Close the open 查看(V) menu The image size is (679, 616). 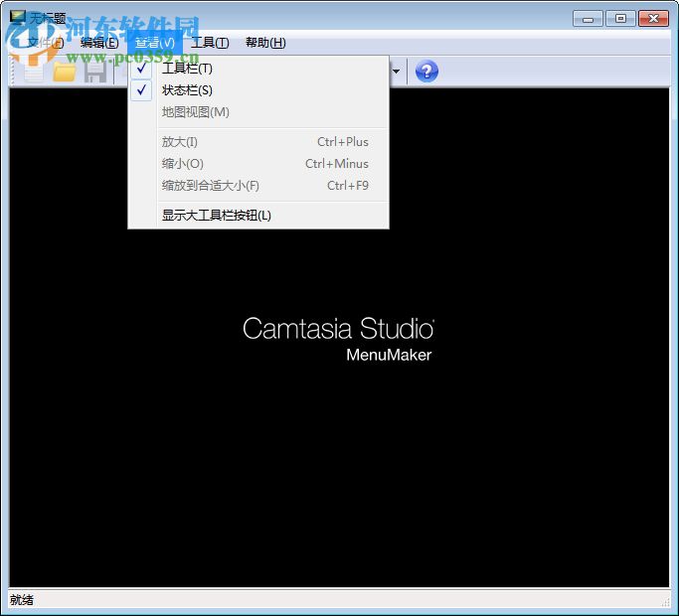(155, 43)
